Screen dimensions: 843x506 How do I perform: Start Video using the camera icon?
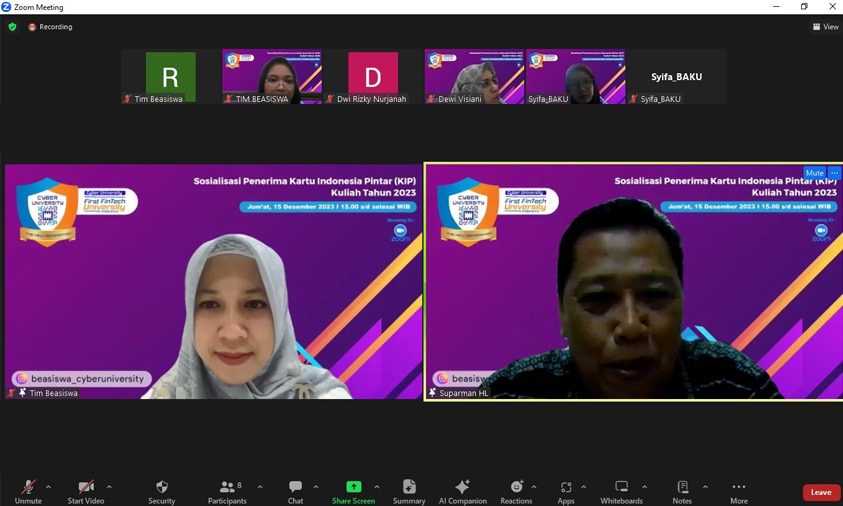point(85,492)
